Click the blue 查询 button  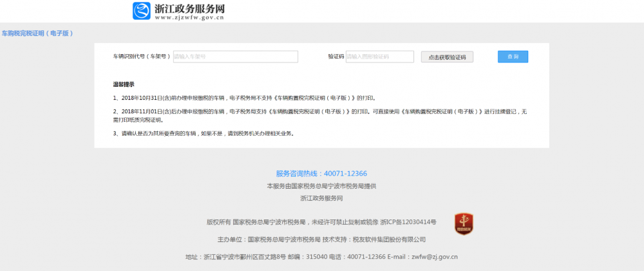pyautogui.click(x=513, y=57)
